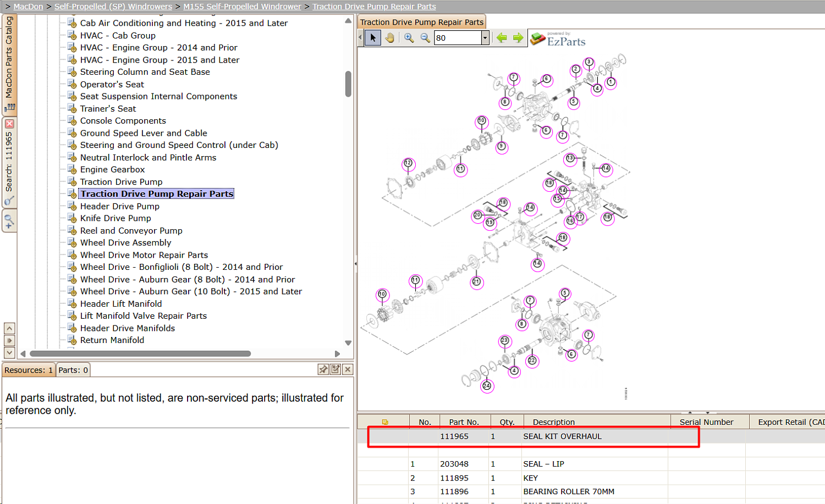Click the notes column header icon
This screenshot has height=504, width=825.
coord(385,422)
